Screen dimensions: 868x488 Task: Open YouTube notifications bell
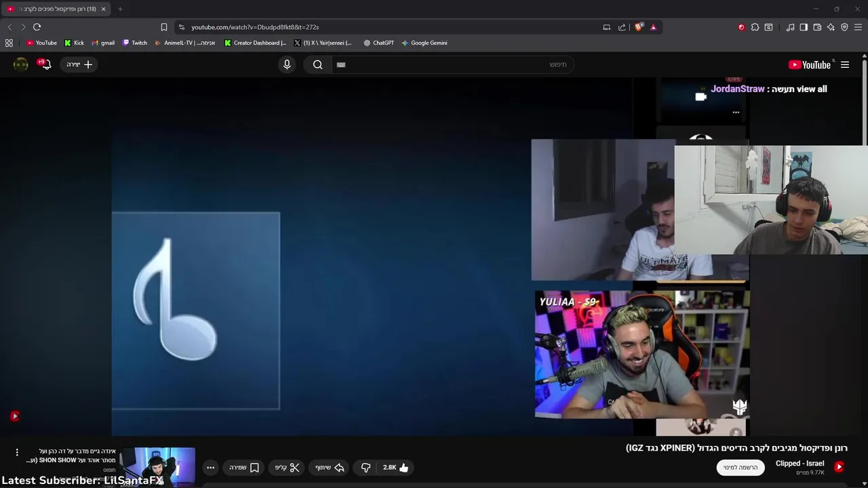(45, 64)
